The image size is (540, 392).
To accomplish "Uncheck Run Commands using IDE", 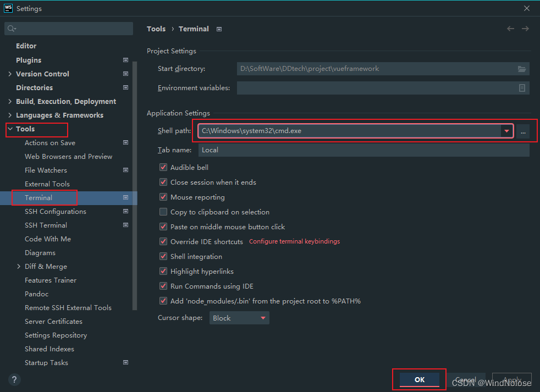I will pyautogui.click(x=163, y=286).
